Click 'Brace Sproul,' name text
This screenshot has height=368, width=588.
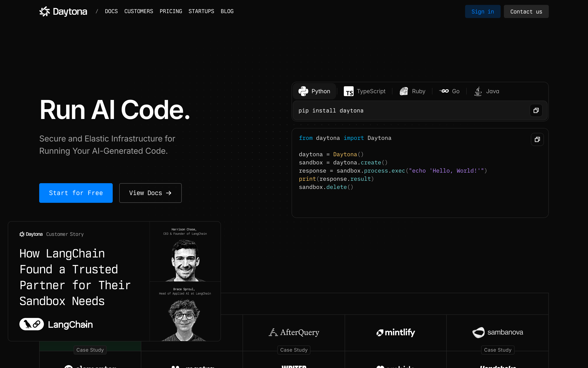point(184,289)
